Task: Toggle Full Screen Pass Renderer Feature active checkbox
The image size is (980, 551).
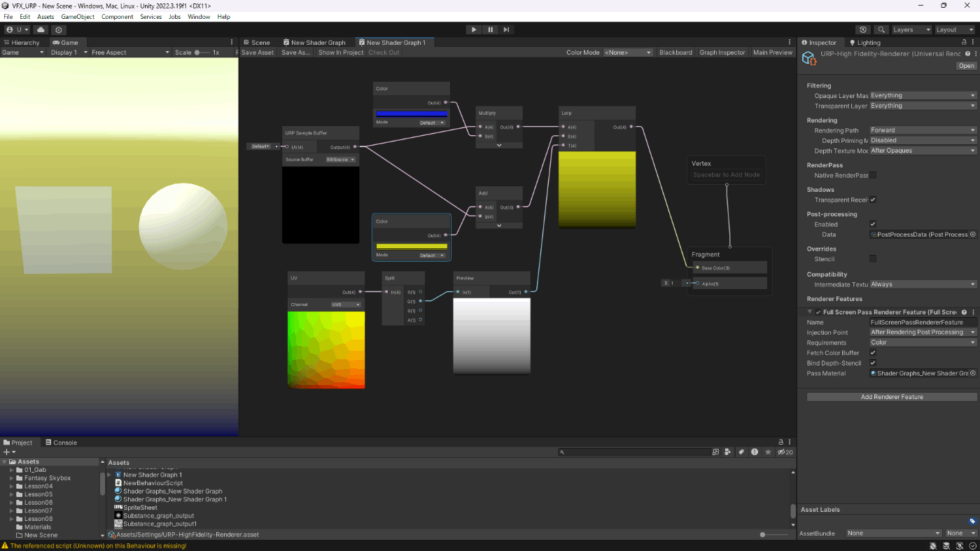Action: (x=818, y=312)
